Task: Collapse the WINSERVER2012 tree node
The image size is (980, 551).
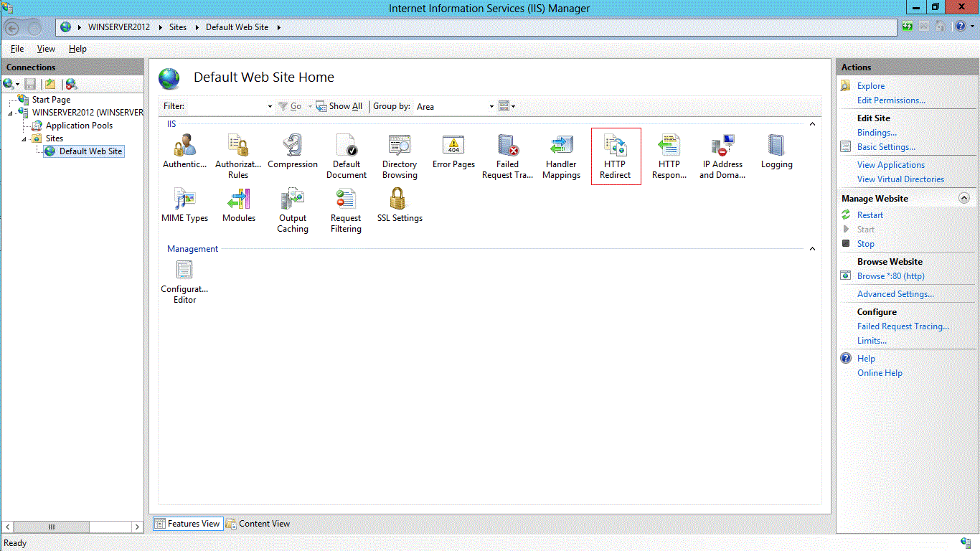Action: pyautogui.click(x=11, y=113)
